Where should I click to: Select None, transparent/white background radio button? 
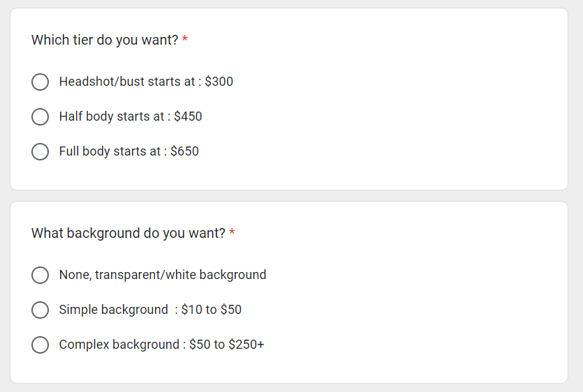tap(40, 275)
